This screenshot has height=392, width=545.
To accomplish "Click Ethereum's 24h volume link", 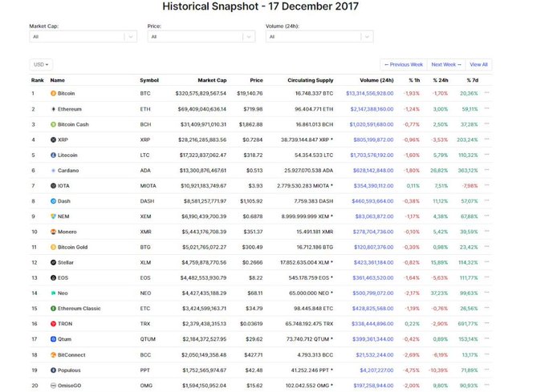I will 372,109.
